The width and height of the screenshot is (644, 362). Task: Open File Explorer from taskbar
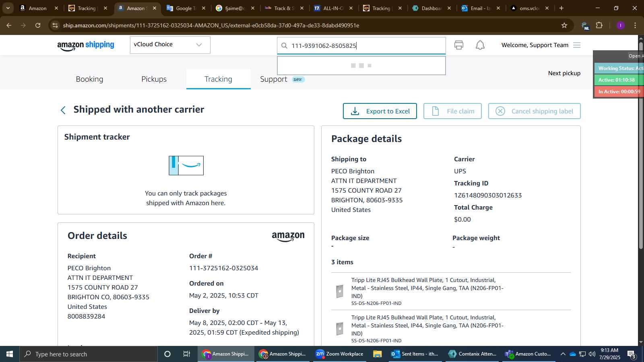point(377,354)
